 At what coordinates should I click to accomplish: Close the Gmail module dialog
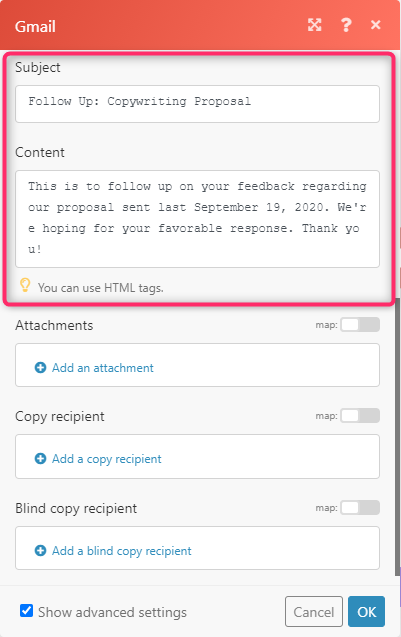coord(376,25)
